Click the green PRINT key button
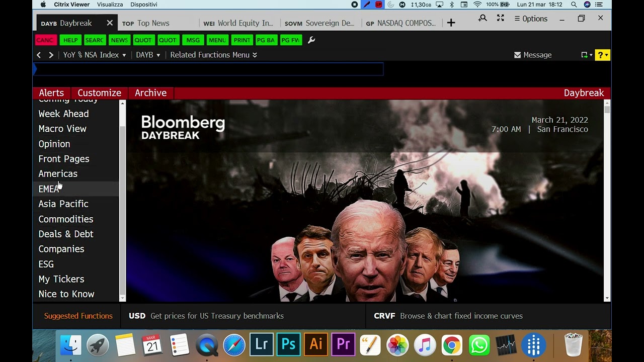 coord(242,40)
